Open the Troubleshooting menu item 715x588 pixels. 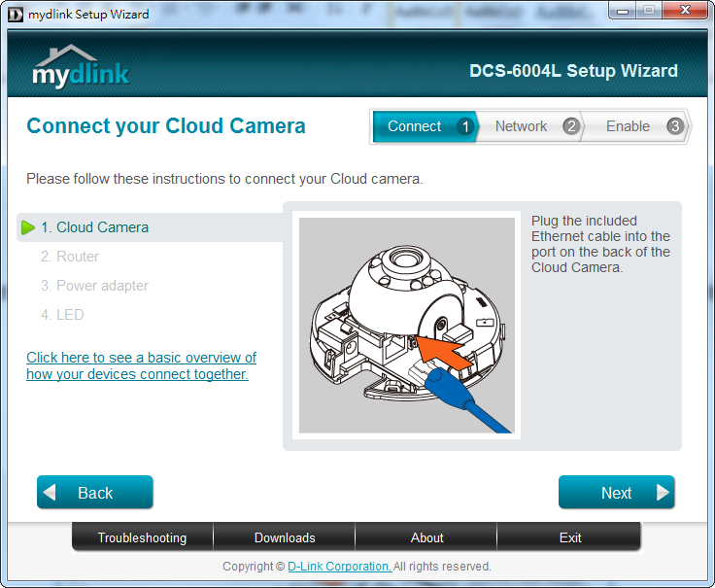[142, 537]
